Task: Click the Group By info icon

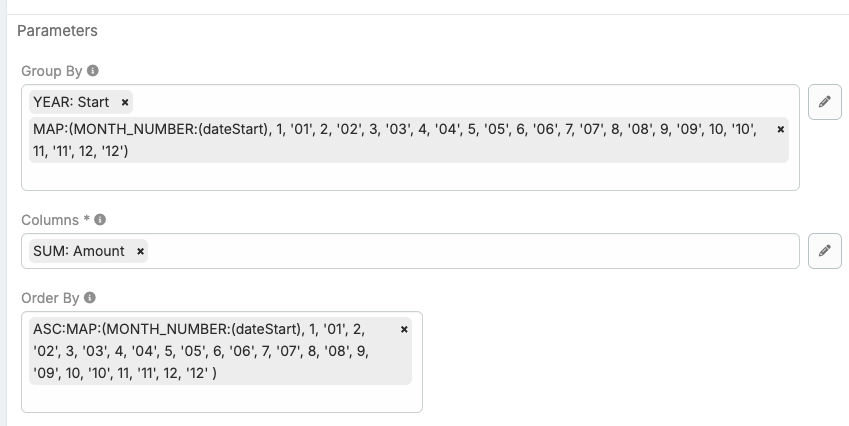Action: pos(93,71)
